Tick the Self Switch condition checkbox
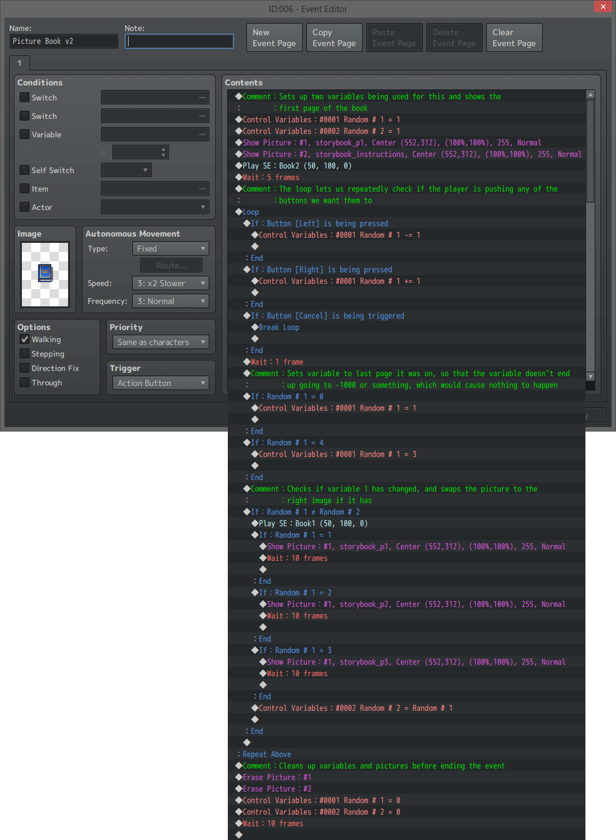This screenshot has width=616, height=840. pos(25,171)
